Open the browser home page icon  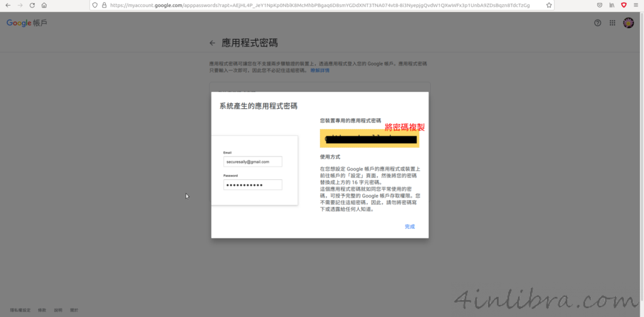point(44,5)
